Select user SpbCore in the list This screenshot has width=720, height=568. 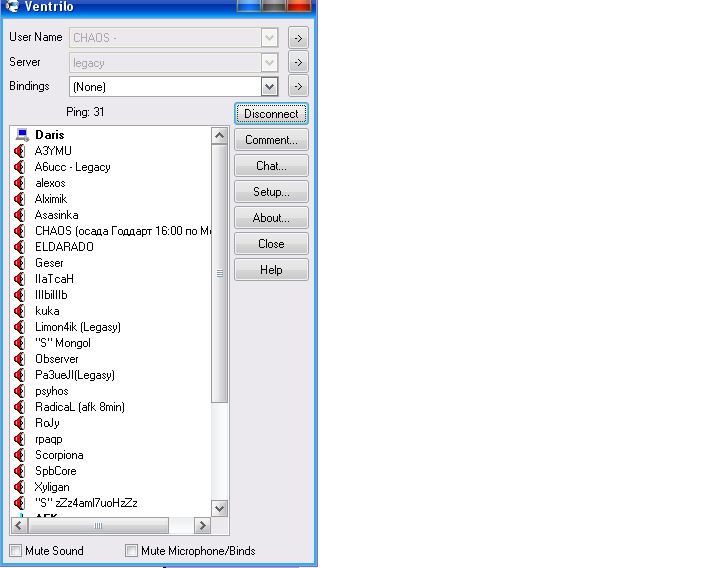click(x=56, y=471)
